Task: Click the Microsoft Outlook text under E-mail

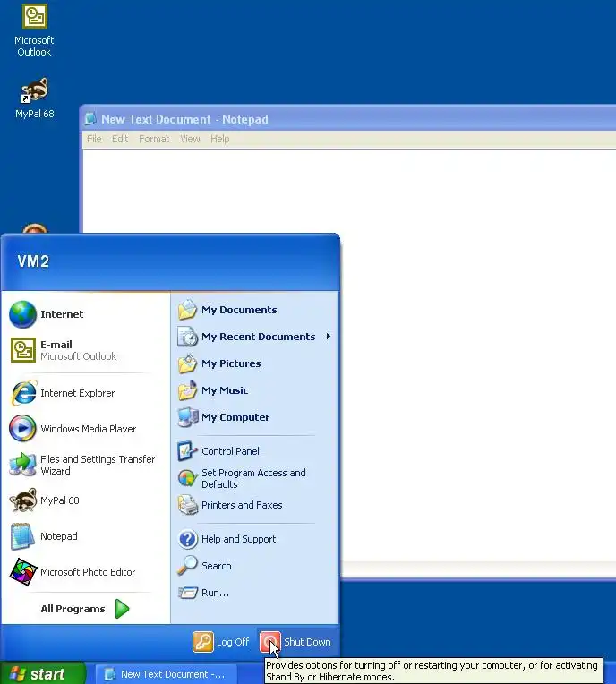Action: pyautogui.click(x=79, y=356)
